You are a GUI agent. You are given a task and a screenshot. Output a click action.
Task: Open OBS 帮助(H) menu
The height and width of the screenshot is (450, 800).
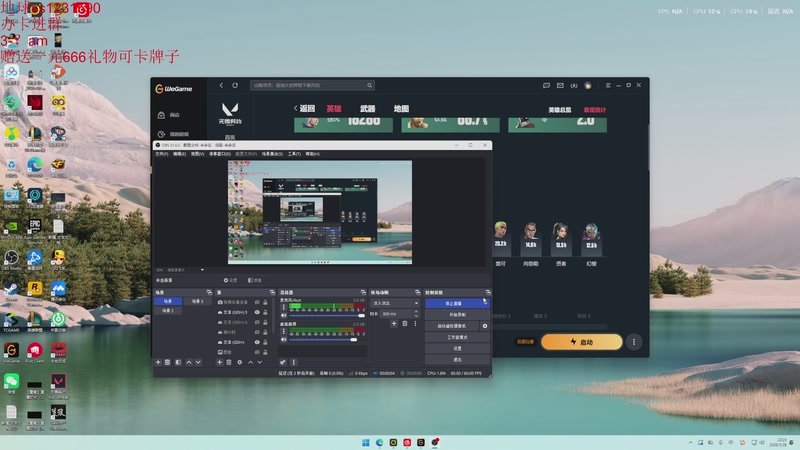(313, 154)
